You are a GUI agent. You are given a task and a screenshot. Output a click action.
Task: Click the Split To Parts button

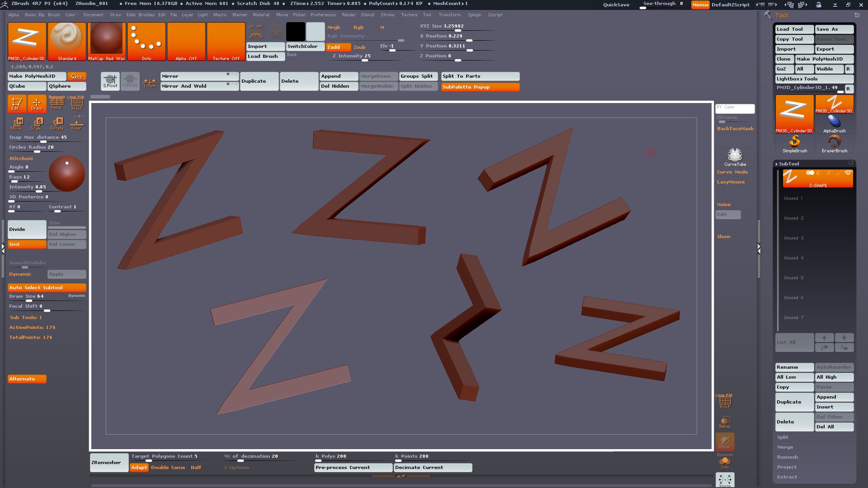pyautogui.click(x=480, y=76)
